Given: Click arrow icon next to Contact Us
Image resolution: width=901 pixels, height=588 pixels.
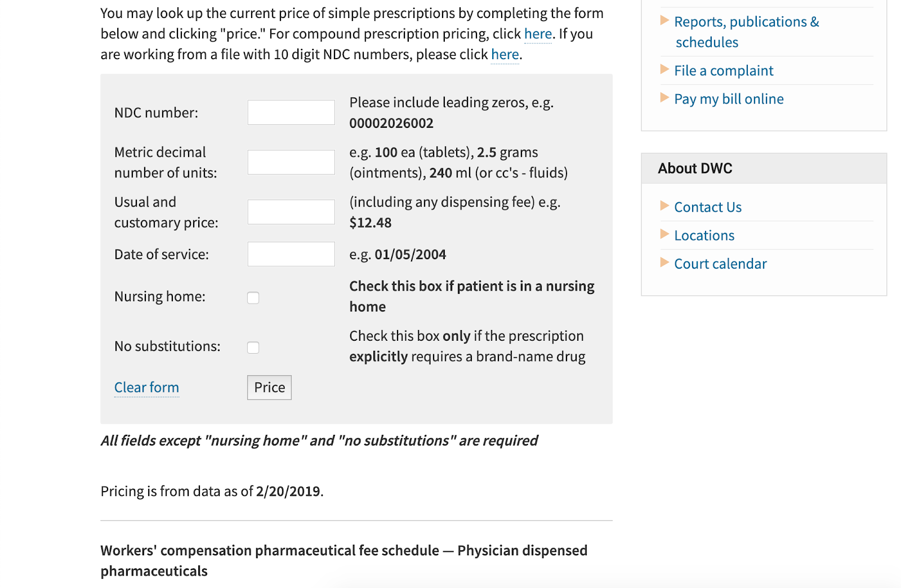Looking at the screenshot, I should click(664, 206).
